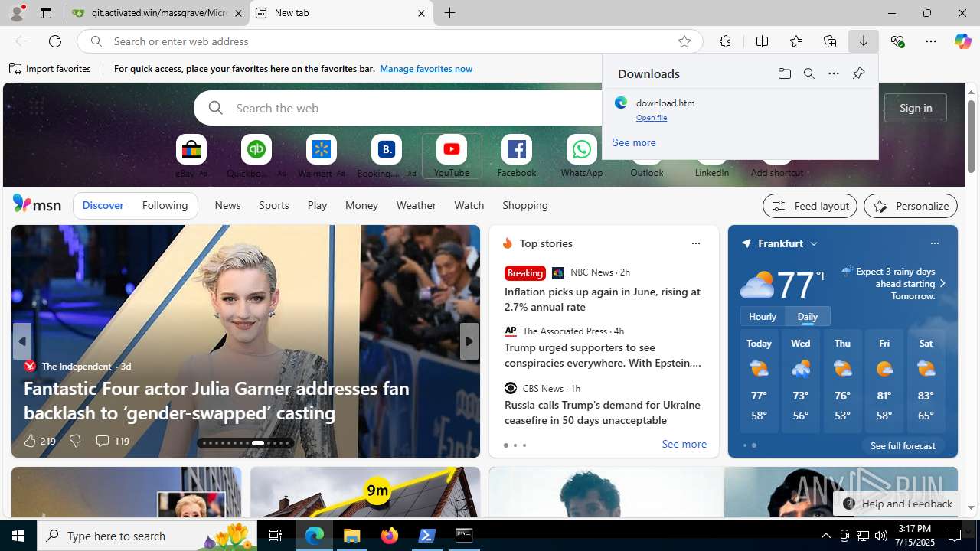The width and height of the screenshot is (980, 551).
Task: Open Windows Start menu
Action: (x=18, y=536)
